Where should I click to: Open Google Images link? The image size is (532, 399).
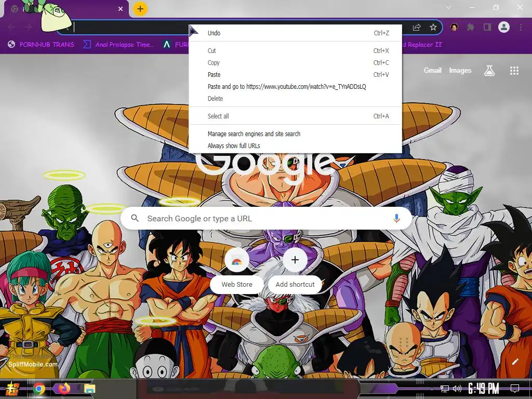click(460, 71)
